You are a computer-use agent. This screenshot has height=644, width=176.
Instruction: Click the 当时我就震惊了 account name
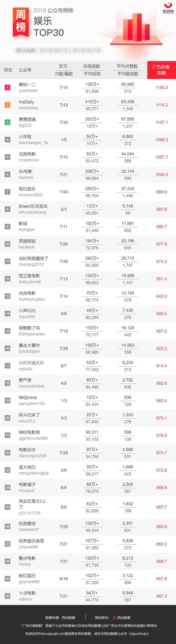tap(34, 258)
